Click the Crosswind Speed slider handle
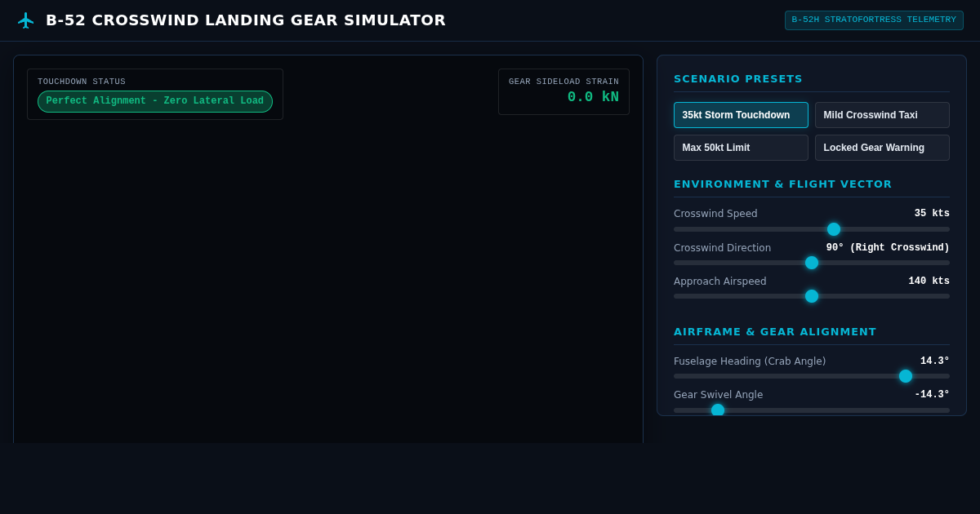The width and height of the screenshot is (980, 514). 834,229
